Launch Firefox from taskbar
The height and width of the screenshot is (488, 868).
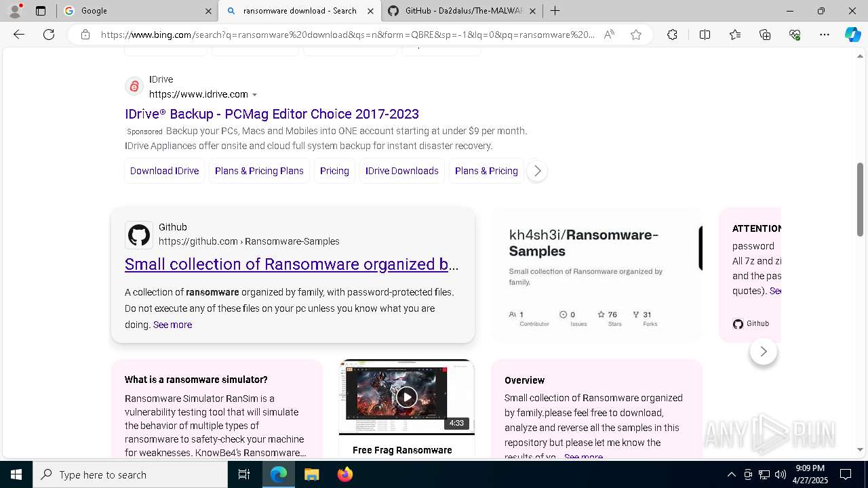tap(345, 474)
